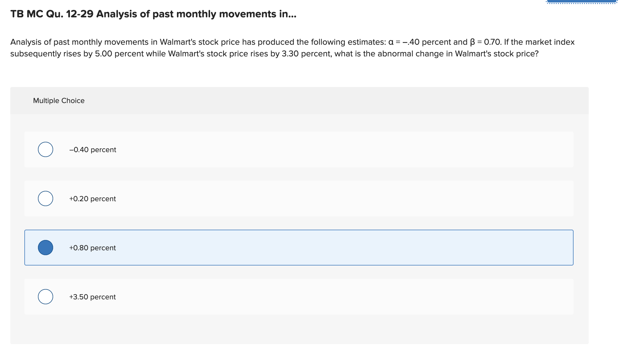The image size is (644, 346).
Task: Click the +0.20 percent answer row
Action: pyautogui.click(x=298, y=198)
